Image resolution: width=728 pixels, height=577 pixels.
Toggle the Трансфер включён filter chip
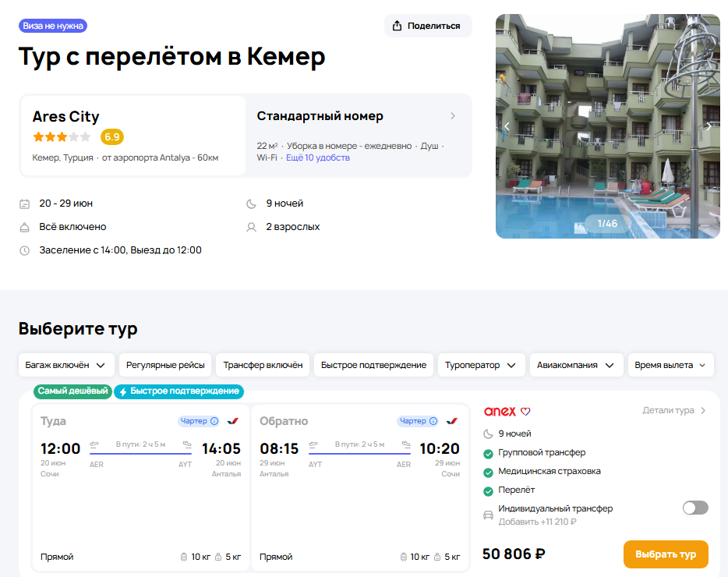pyautogui.click(x=263, y=365)
